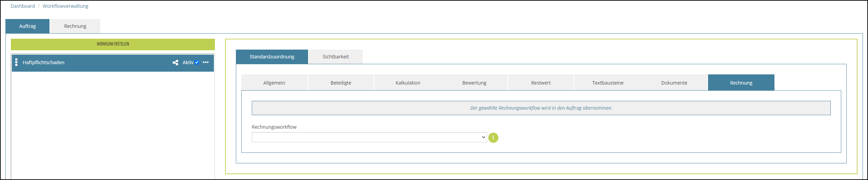
Task: Open the Workflowverwaltung breadcrumb link
Action: pyautogui.click(x=65, y=6)
